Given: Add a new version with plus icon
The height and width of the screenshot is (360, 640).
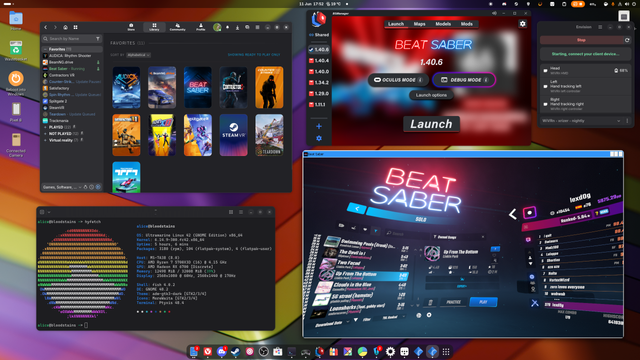Looking at the screenshot, I should pyautogui.click(x=319, y=127).
